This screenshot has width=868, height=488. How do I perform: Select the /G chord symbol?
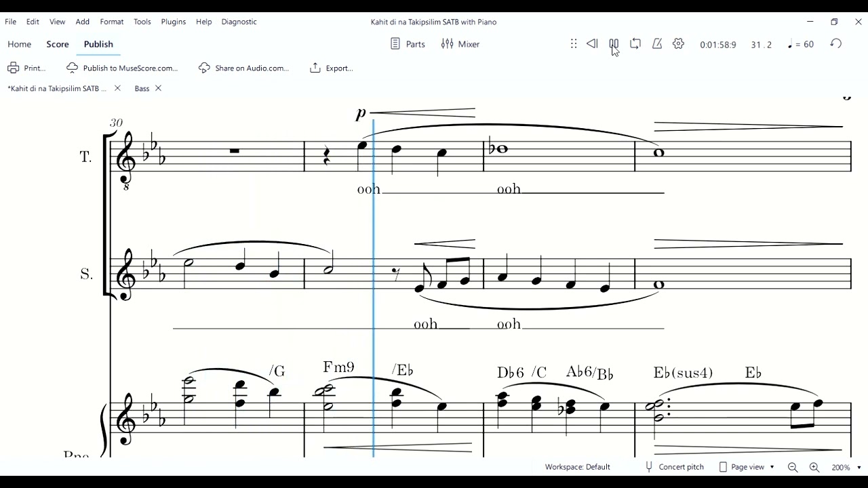(x=277, y=371)
